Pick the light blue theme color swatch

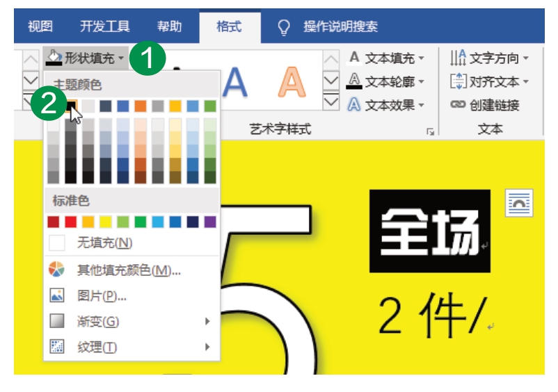[193, 106]
